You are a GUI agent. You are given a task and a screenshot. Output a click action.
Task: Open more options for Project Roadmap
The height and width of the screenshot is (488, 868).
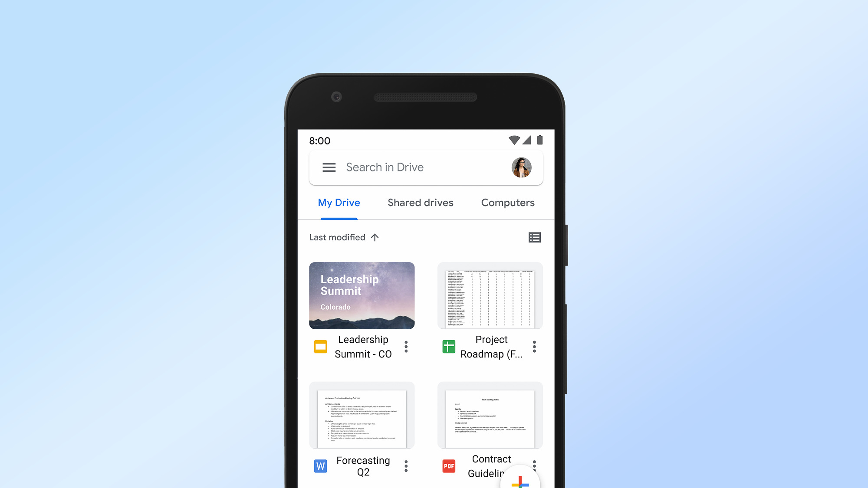pos(533,346)
